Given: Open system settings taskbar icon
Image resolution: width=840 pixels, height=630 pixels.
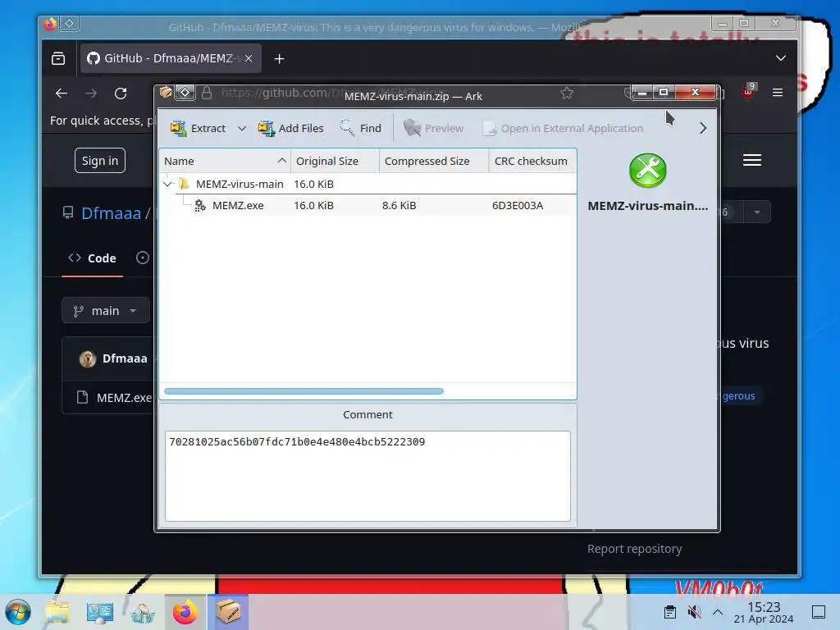Looking at the screenshot, I should 99,612.
